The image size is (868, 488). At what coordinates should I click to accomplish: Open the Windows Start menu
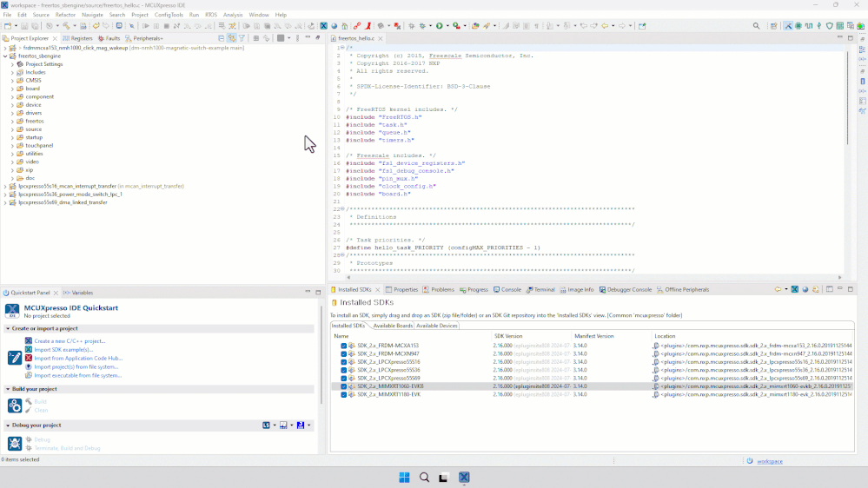click(404, 477)
